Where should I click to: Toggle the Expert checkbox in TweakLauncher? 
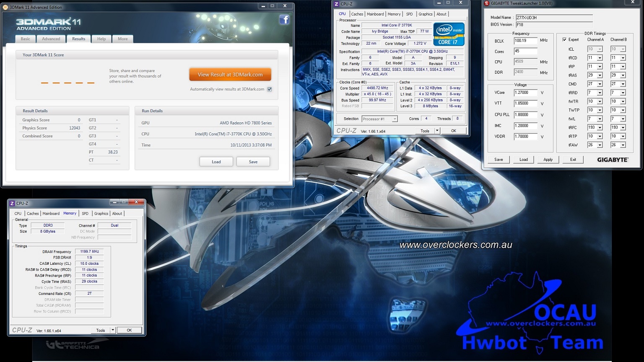tap(564, 39)
